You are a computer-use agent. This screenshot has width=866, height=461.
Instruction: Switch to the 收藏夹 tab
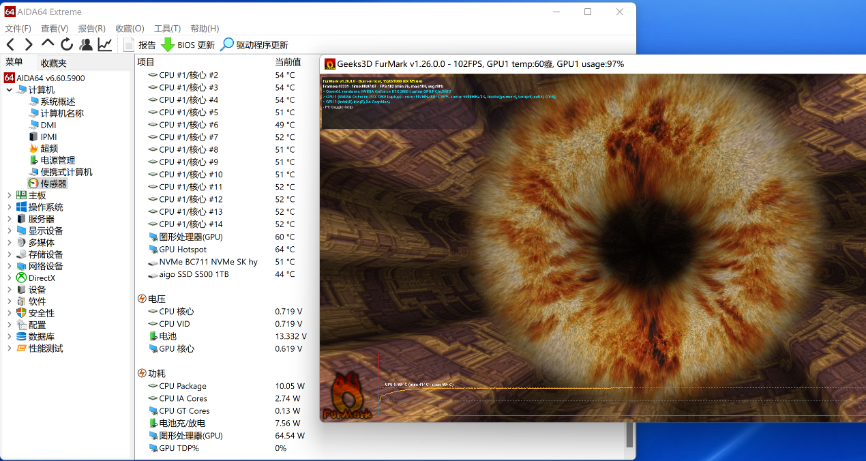click(x=54, y=63)
